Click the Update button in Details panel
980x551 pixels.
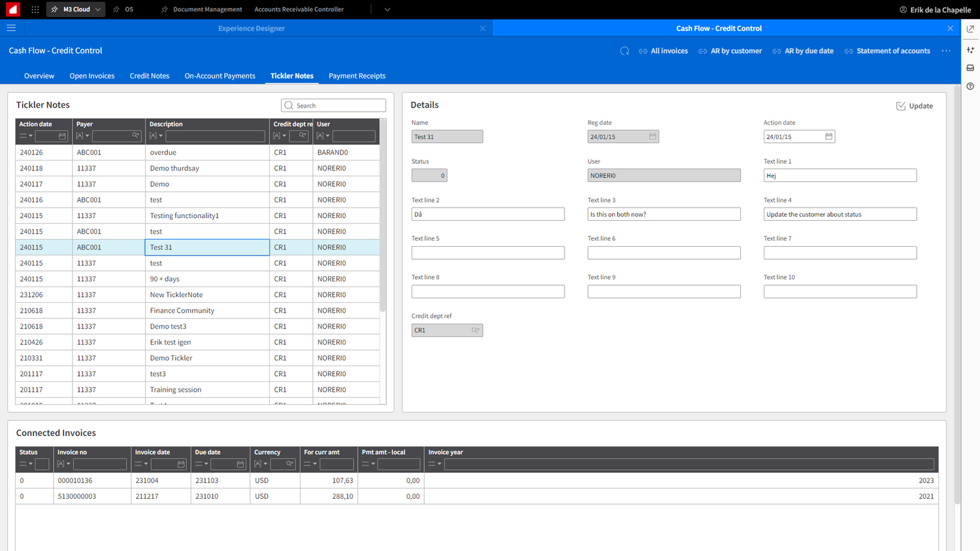tap(915, 105)
